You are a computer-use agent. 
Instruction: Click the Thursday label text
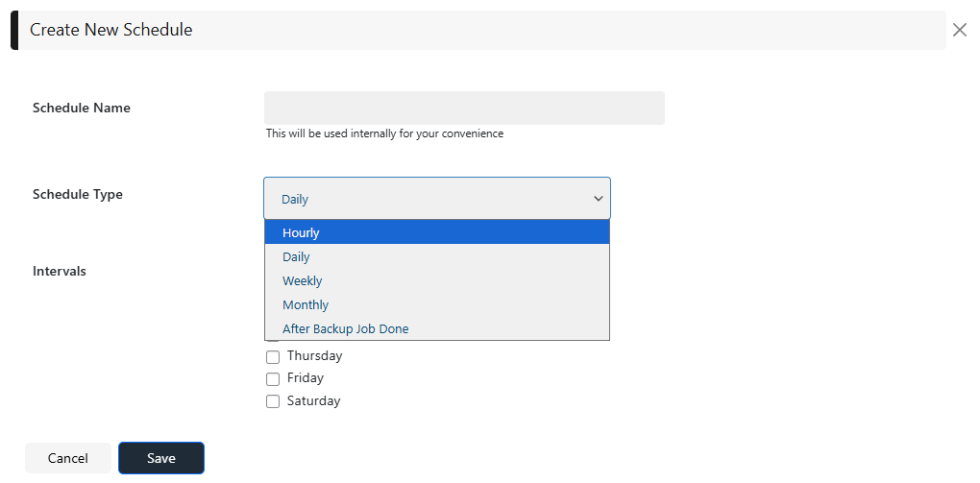click(x=314, y=355)
